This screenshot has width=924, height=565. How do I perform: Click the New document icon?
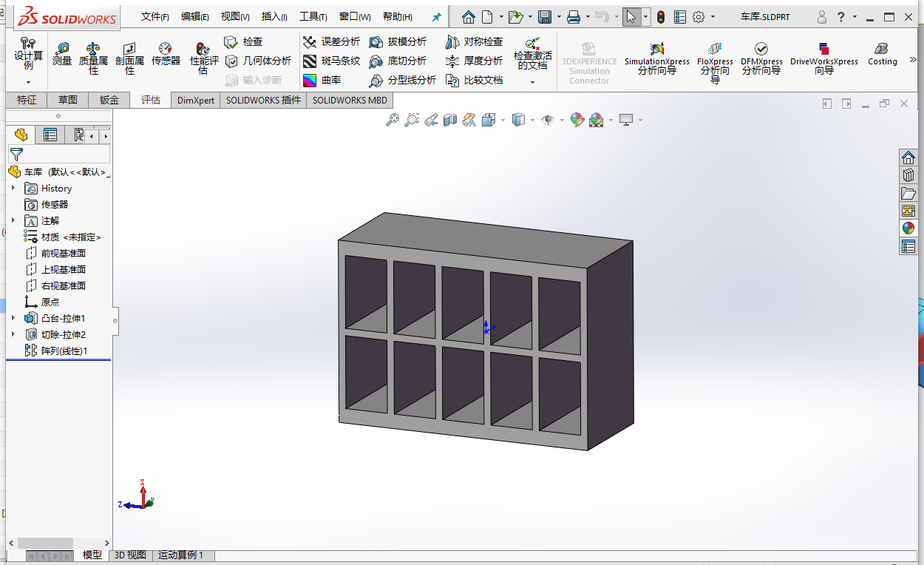pos(487,16)
